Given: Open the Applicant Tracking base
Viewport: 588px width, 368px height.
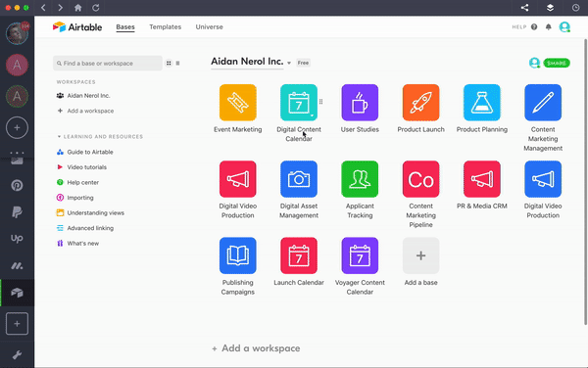Looking at the screenshot, I should tap(360, 179).
